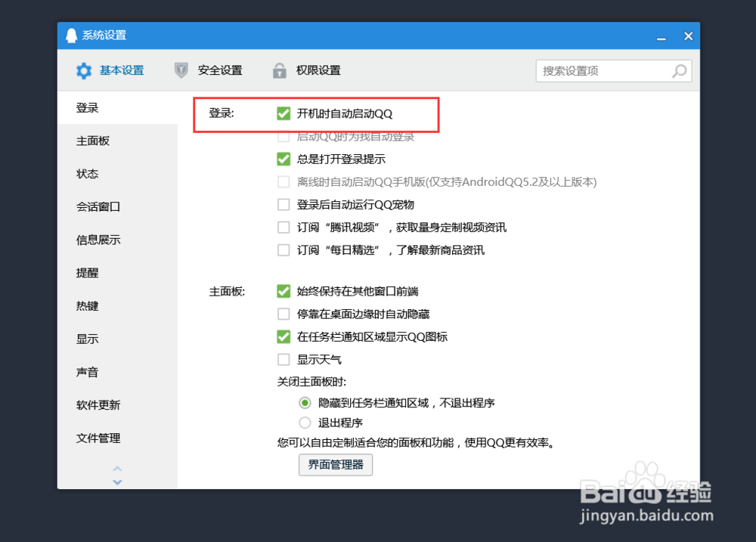
Task: Enable 订阅腾讯视频 video subscription
Action: tap(284, 227)
